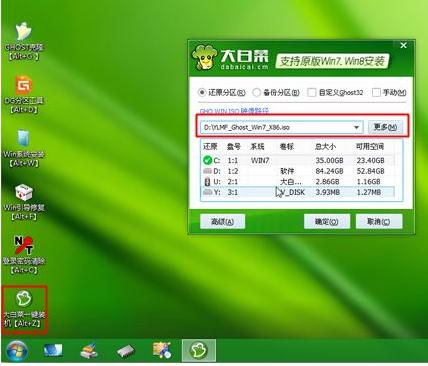Select the restore partition radio button
The image size is (428, 366).
tap(202, 92)
